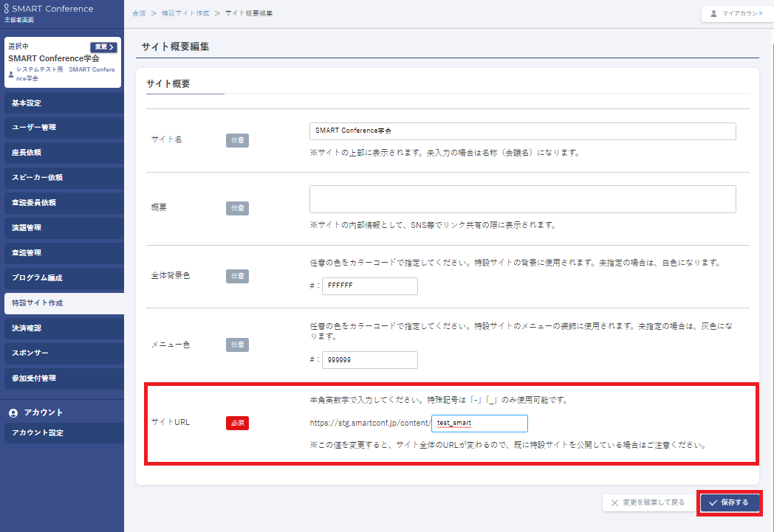Go to スポンサー menu

coord(62,353)
